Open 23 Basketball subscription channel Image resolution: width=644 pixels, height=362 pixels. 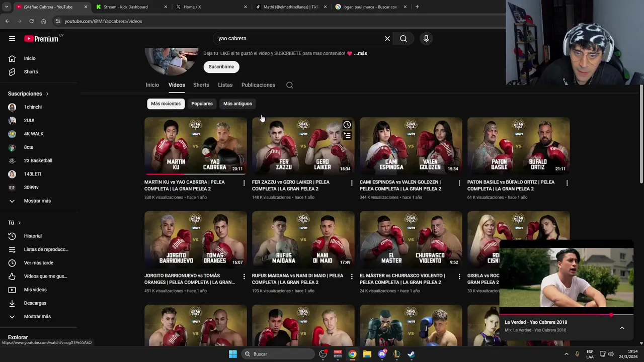39,160
